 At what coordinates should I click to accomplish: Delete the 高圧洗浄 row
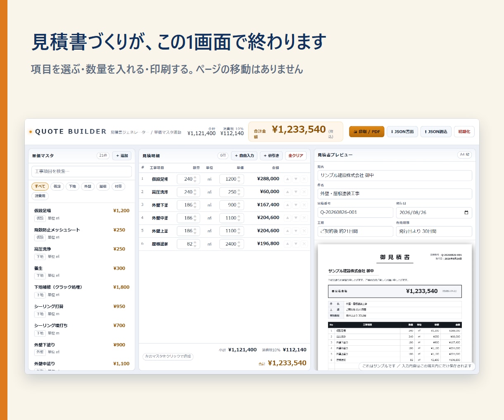[304, 192]
